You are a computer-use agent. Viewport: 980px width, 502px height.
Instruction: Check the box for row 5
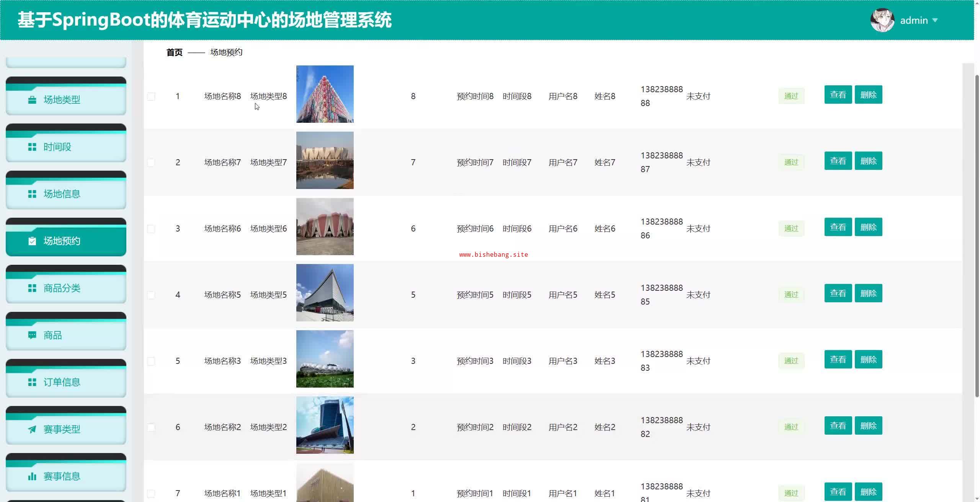click(x=151, y=361)
